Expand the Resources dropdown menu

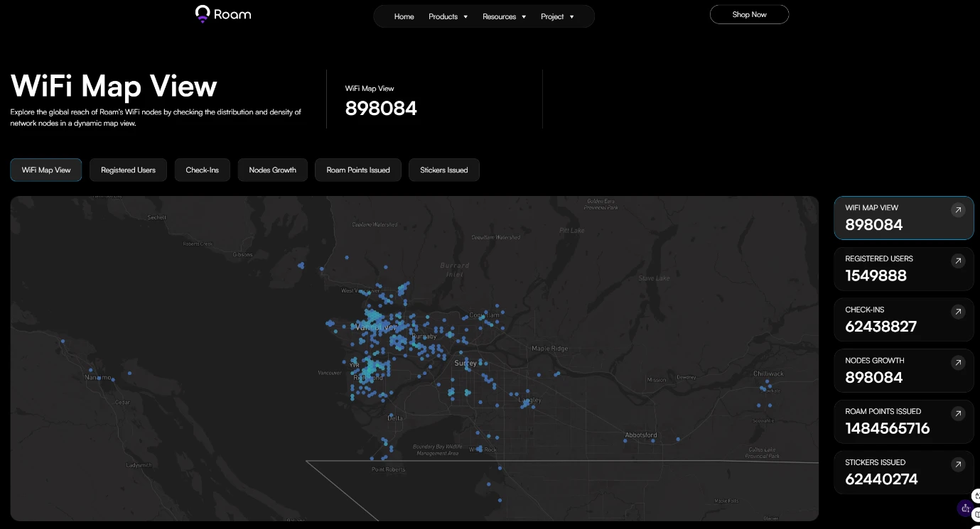pos(504,16)
